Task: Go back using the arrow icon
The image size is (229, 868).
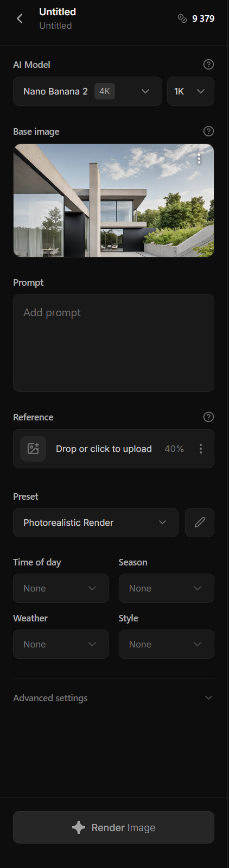Action: point(20,18)
